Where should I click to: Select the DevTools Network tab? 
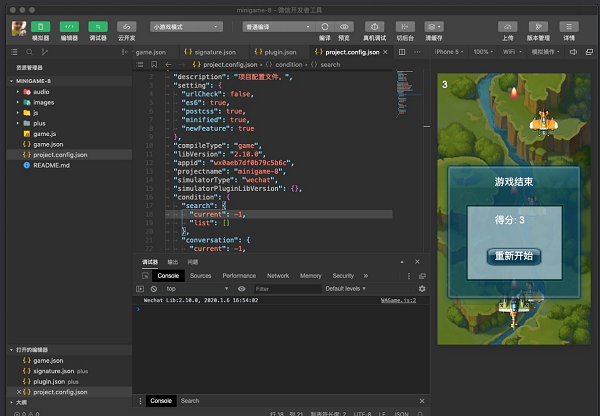[278, 276]
